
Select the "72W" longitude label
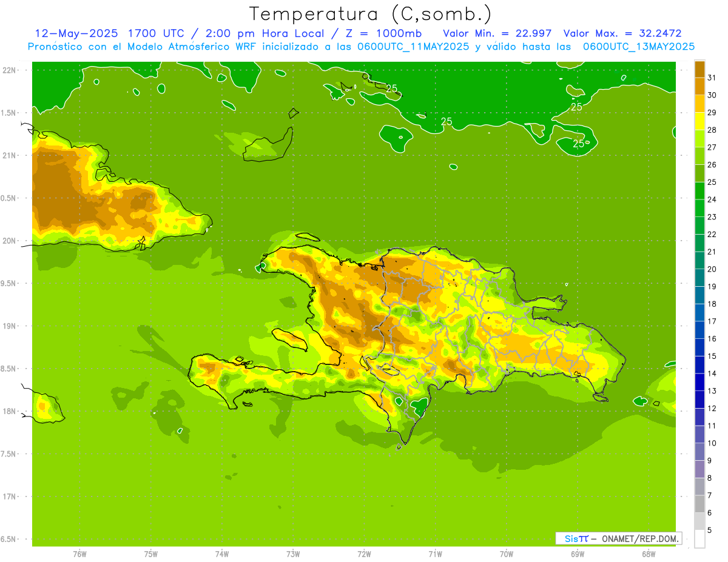[x=364, y=554]
